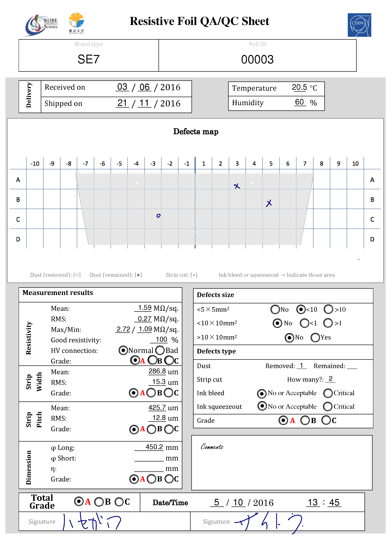This screenshot has width=392, height=554.
Task: Click the Temperature value 20.5
Action: [x=299, y=87]
